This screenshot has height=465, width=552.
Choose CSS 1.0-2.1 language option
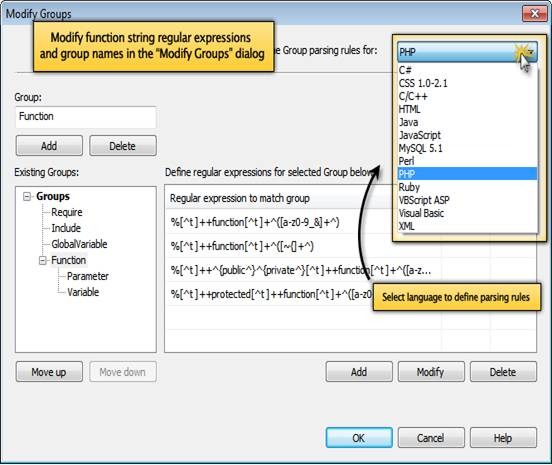[423, 83]
